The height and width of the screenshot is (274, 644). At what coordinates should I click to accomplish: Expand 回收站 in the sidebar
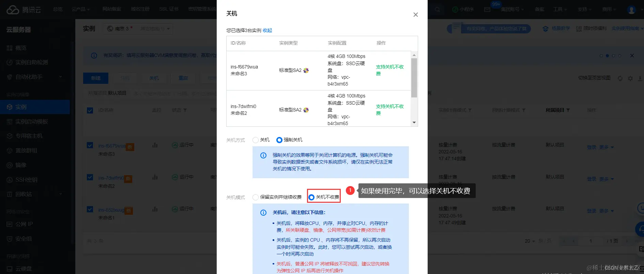(35, 194)
